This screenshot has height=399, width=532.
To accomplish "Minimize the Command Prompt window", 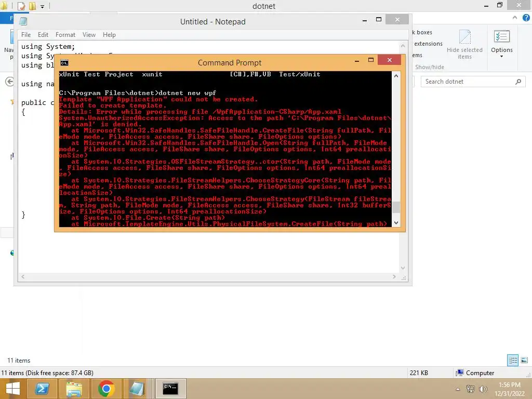I will tap(356, 60).
